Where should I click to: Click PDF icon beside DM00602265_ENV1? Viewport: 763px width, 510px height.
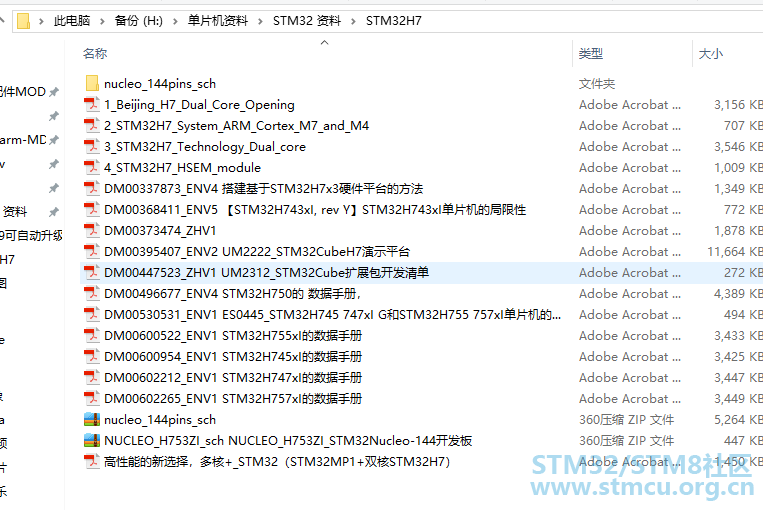91,398
